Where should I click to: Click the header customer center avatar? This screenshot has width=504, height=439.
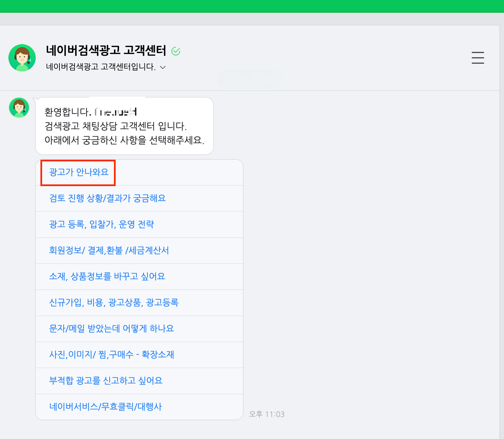(22, 58)
